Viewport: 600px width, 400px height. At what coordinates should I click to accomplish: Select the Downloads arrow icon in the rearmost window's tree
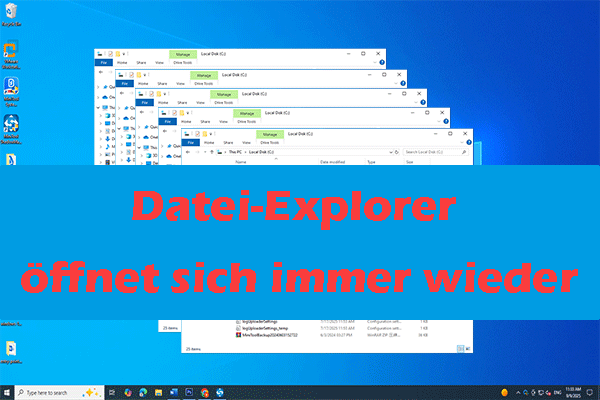pyautogui.click(x=108, y=139)
